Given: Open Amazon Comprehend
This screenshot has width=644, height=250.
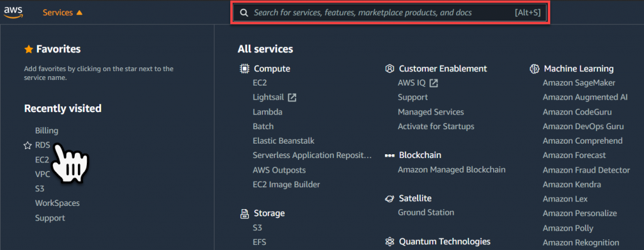Looking at the screenshot, I should click(x=583, y=141).
